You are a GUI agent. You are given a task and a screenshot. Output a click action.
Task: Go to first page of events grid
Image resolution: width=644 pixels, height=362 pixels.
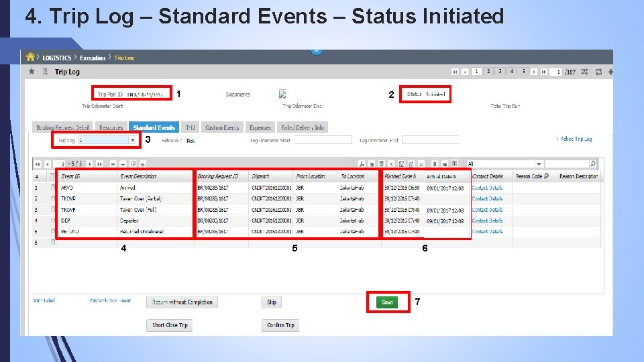[x=38, y=164]
